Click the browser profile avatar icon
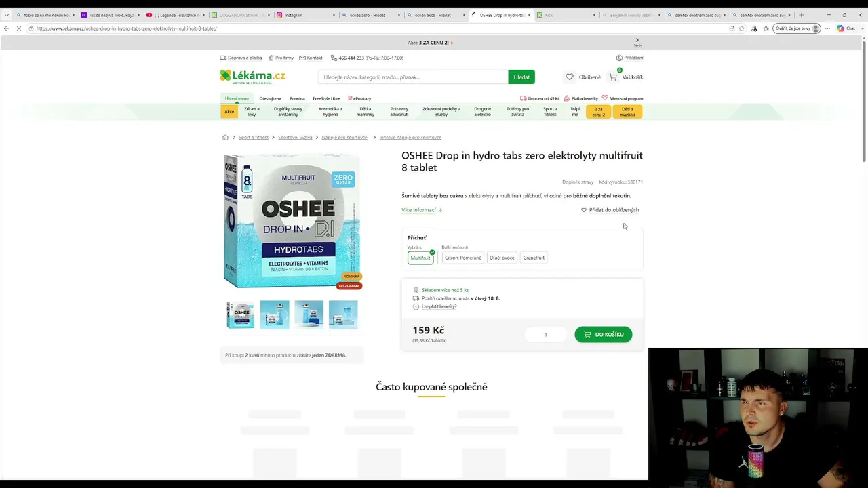This screenshot has height=488, width=868. pyautogui.click(x=816, y=28)
